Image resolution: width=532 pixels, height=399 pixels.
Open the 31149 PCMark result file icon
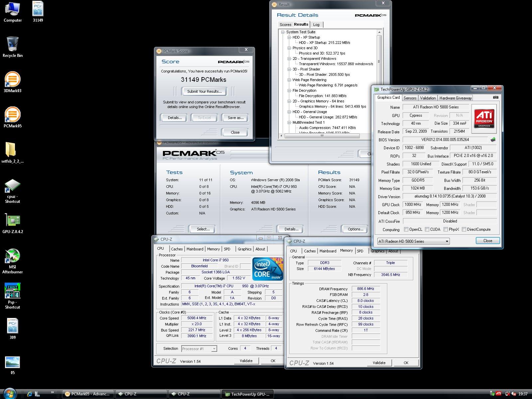pyautogui.click(x=38, y=12)
